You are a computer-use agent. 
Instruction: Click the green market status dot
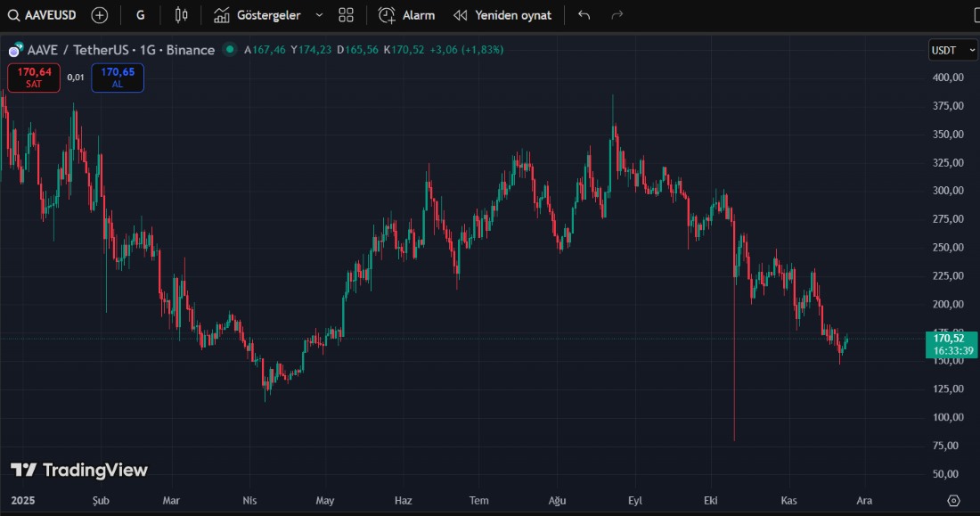pyautogui.click(x=230, y=50)
